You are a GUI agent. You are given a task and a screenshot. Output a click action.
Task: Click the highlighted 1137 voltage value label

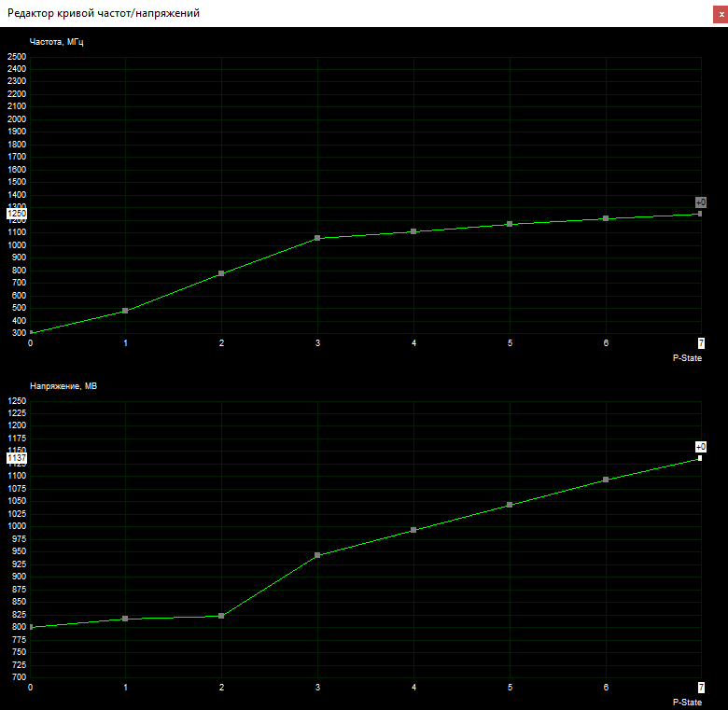click(x=17, y=458)
